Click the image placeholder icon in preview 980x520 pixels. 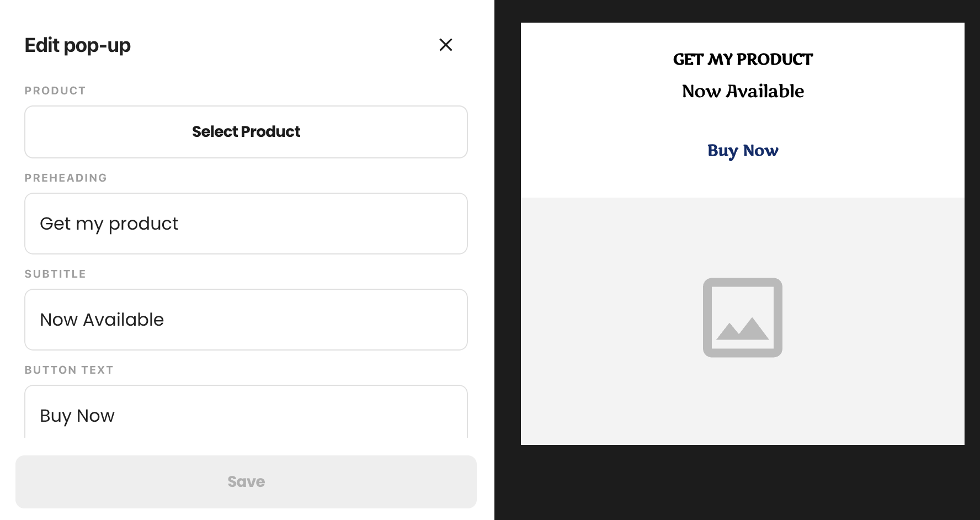[743, 317]
